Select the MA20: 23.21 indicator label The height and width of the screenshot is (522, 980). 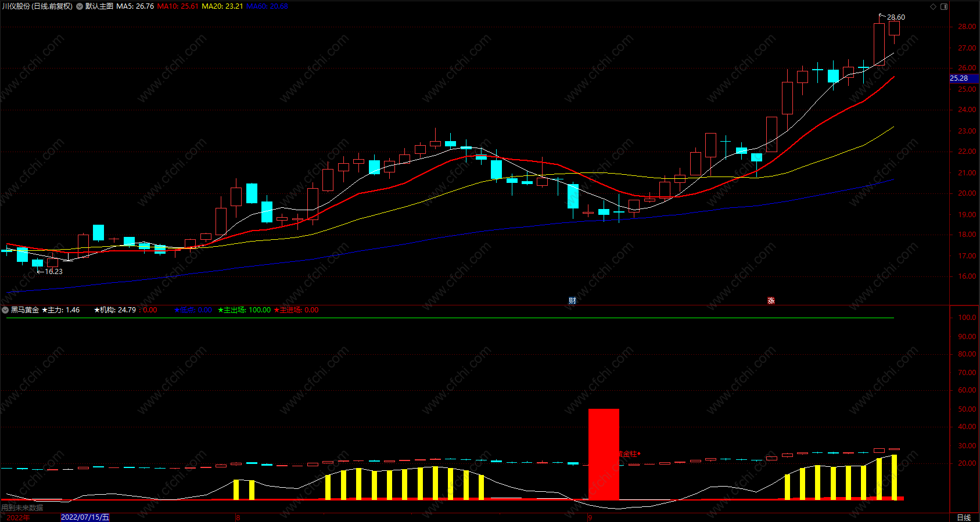(x=222, y=6)
